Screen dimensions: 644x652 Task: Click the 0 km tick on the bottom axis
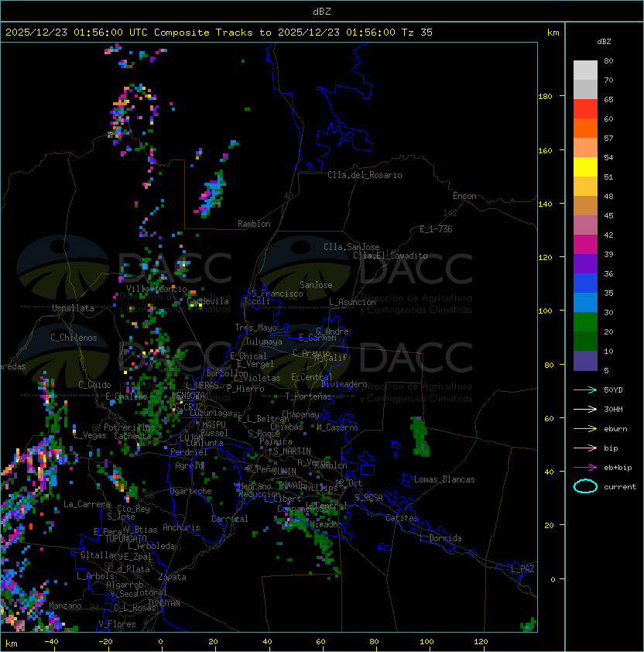160,642
